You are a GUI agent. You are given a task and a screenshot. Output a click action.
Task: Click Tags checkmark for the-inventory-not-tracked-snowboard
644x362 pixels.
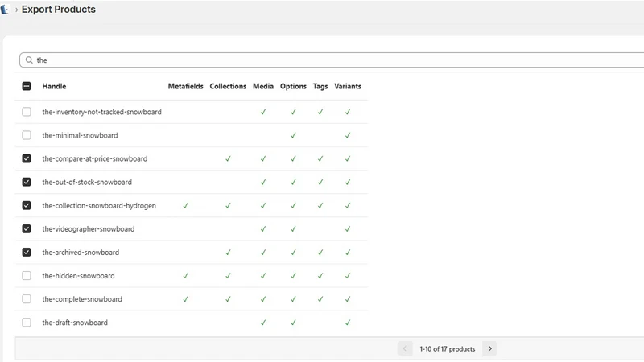click(320, 112)
